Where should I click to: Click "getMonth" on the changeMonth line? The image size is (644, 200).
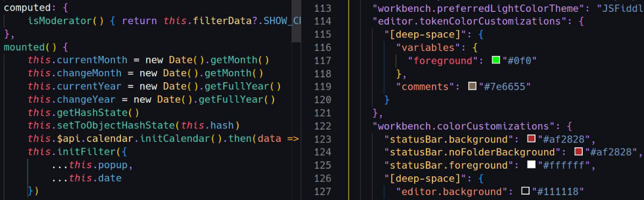pyautogui.click(x=228, y=73)
